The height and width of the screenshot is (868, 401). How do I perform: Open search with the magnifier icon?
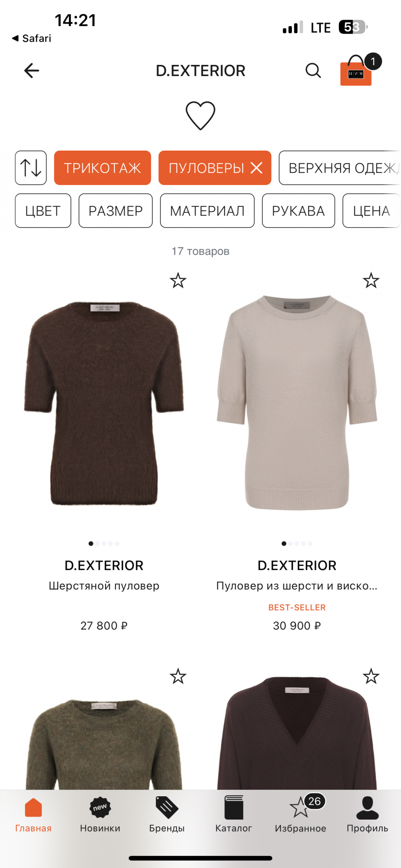(x=313, y=70)
